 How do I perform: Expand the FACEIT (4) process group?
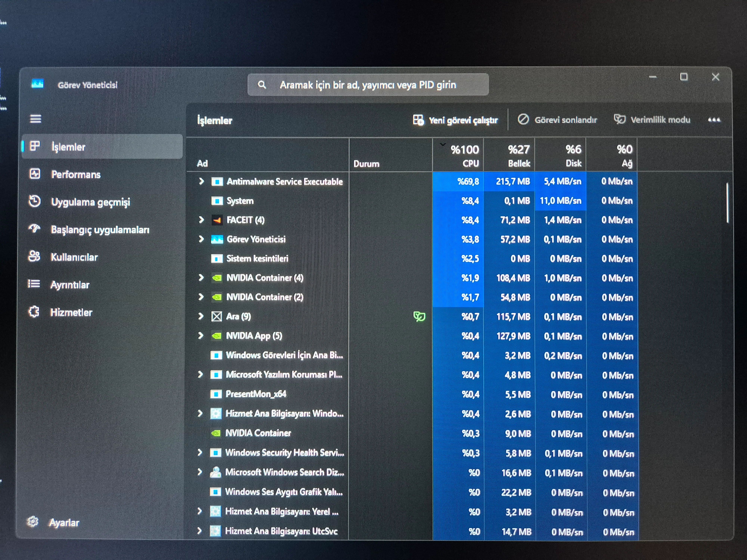tap(202, 220)
